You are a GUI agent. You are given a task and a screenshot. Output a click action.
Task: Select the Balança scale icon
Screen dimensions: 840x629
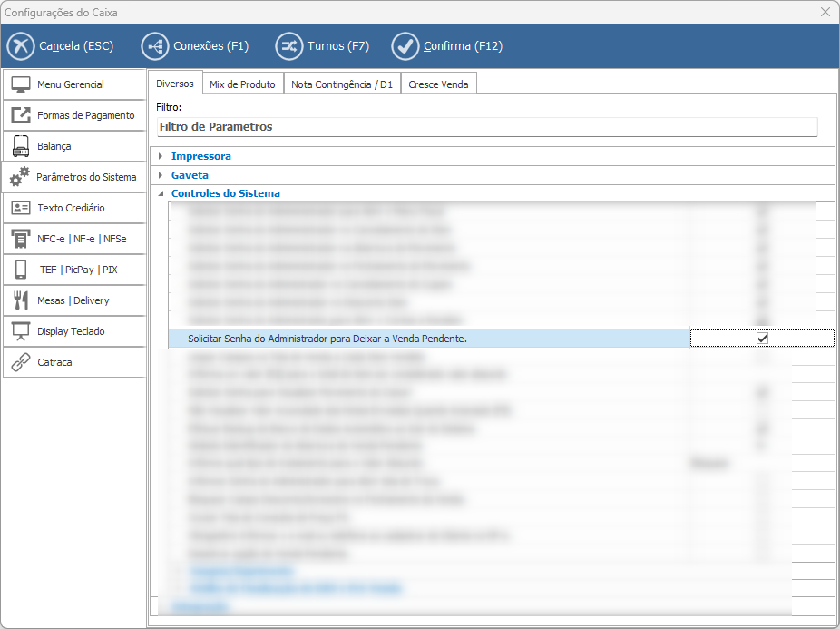click(21, 146)
